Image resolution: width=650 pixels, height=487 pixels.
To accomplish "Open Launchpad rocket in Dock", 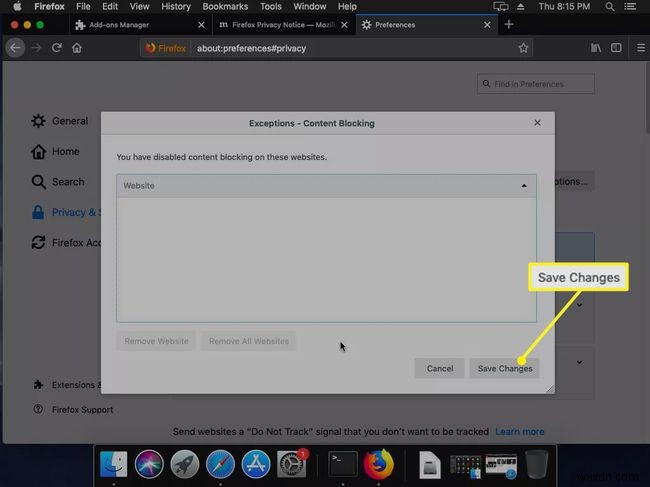I will 184,464.
